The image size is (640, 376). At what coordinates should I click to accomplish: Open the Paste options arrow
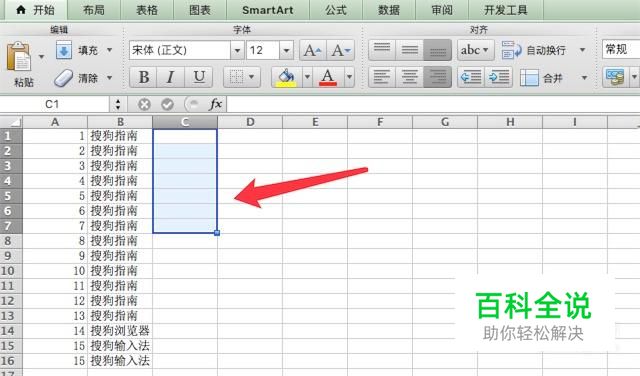(41, 56)
